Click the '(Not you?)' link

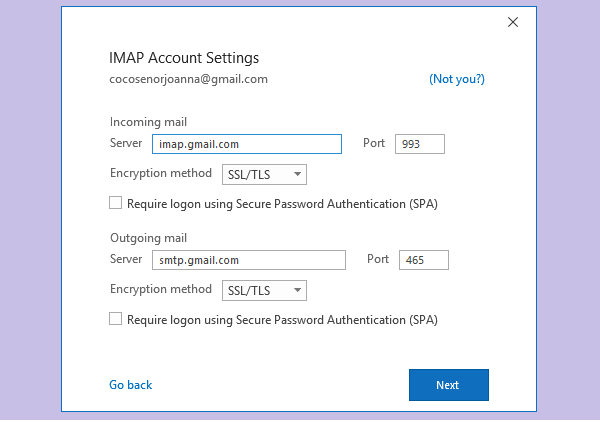coord(457,79)
